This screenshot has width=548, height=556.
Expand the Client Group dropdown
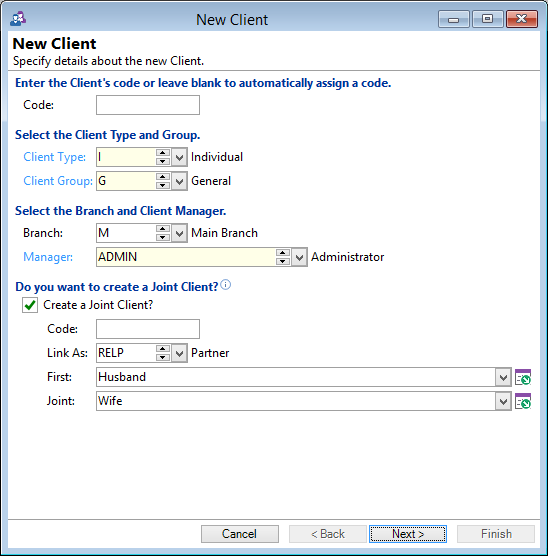coord(179,181)
